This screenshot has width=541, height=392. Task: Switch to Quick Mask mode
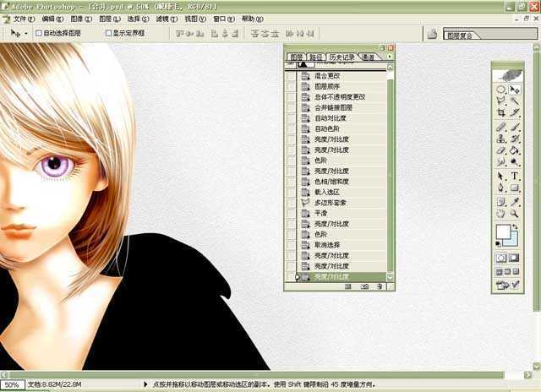click(x=515, y=258)
